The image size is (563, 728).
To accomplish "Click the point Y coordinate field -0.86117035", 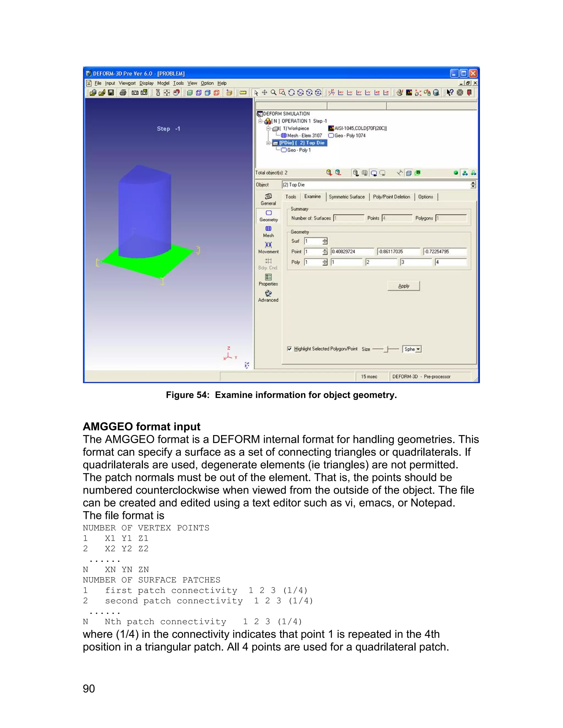I will tap(399, 252).
